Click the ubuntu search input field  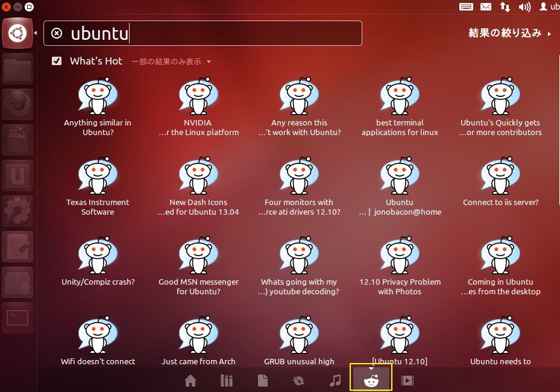[x=203, y=33]
